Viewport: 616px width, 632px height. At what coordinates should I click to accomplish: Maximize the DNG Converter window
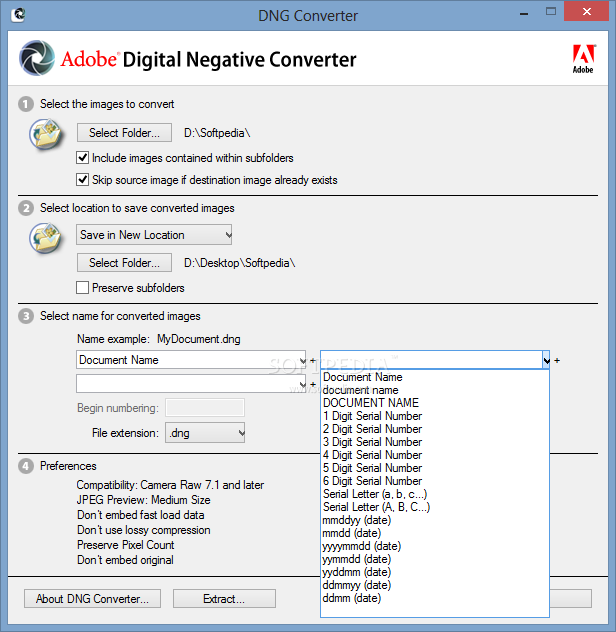tap(551, 12)
